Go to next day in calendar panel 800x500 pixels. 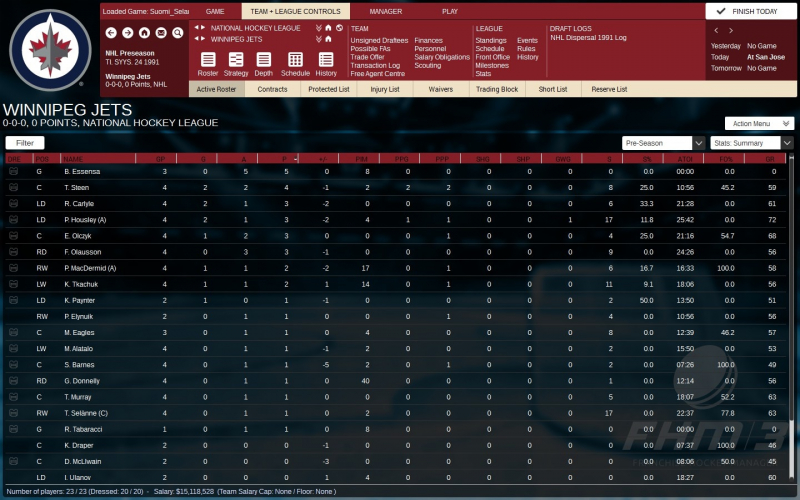(x=731, y=31)
